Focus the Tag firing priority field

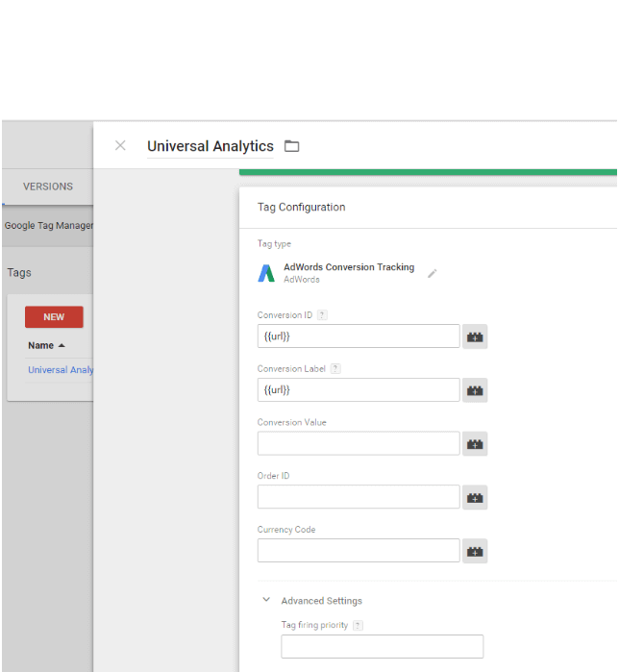pyautogui.click(x=383, y=646)
